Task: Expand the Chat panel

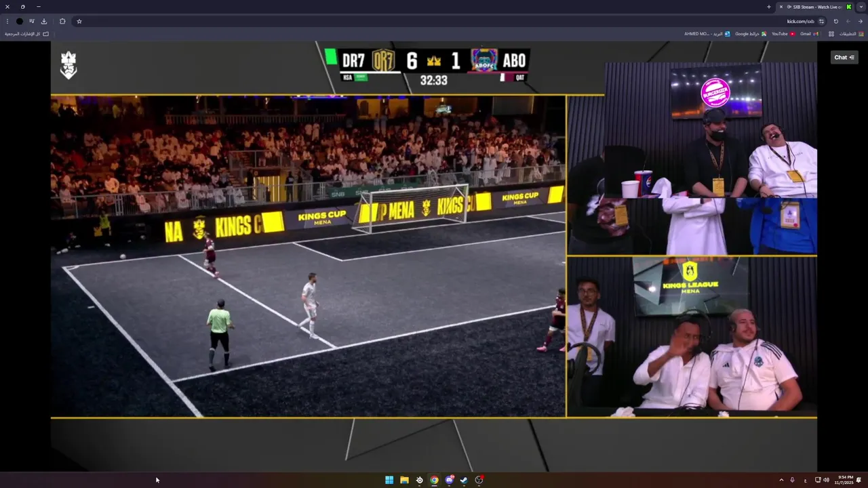Action: click(844, 58)
